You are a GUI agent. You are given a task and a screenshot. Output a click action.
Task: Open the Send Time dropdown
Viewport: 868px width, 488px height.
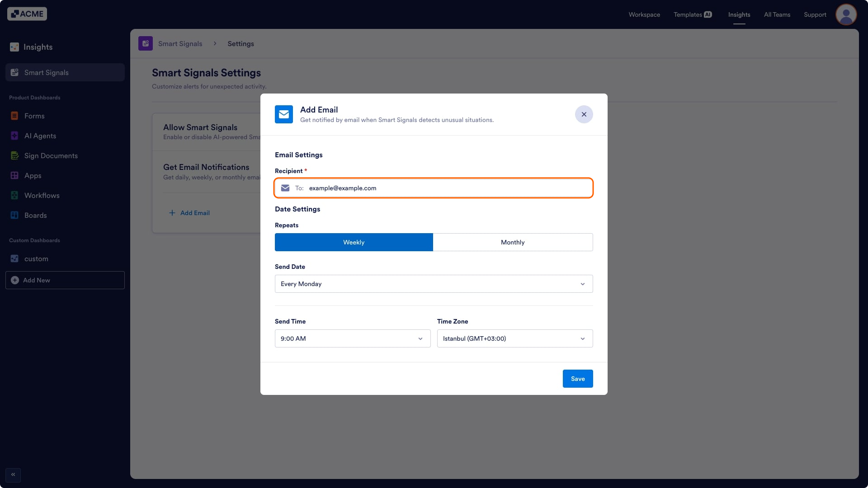(352, 338)
